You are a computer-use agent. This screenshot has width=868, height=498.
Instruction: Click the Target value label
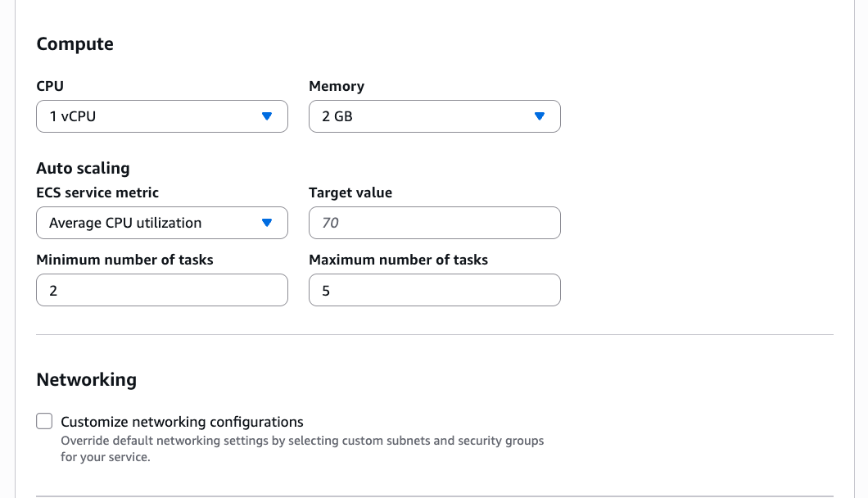350,192
